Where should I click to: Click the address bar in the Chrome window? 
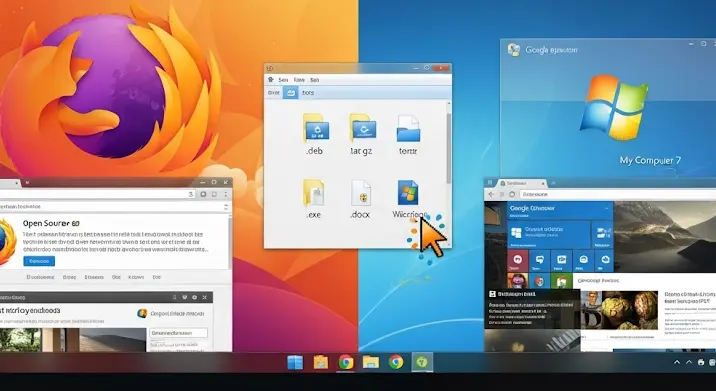tap(617, 194)
